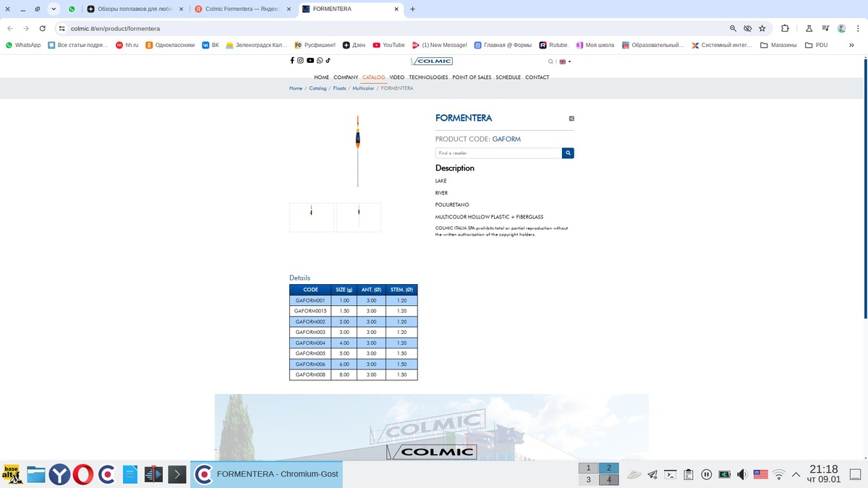Open clipboard manager tray icon

click(689, 474)
